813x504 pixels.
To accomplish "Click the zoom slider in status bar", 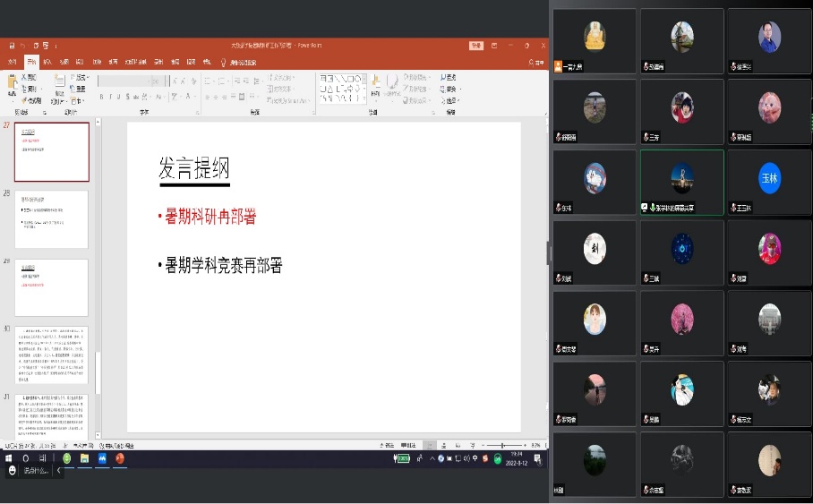I will (501, 445).
